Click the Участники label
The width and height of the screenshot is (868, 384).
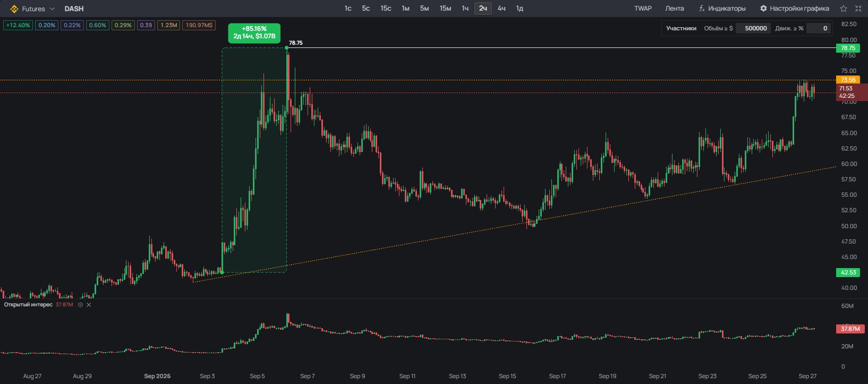[681, 28]
